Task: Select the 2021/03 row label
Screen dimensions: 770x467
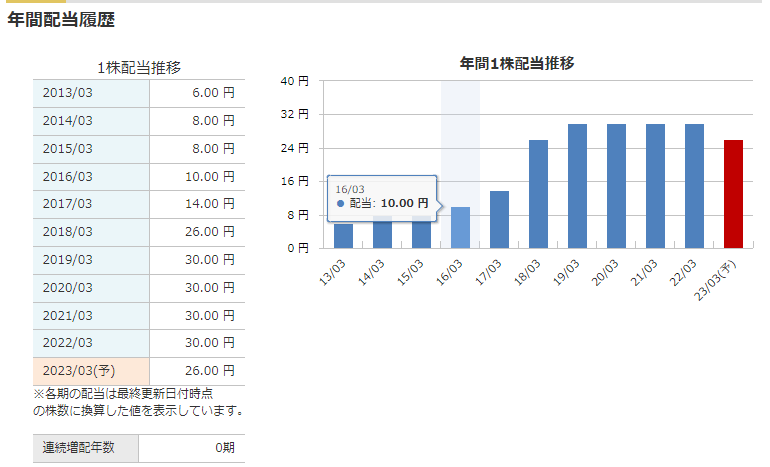Action: point(67,316)
